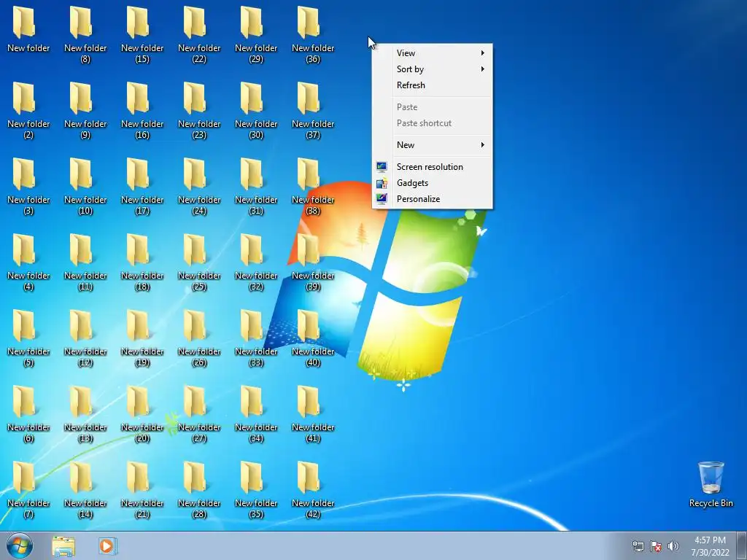Click the New folder (37) label
The image size is (747, 560).
[313, 129]
